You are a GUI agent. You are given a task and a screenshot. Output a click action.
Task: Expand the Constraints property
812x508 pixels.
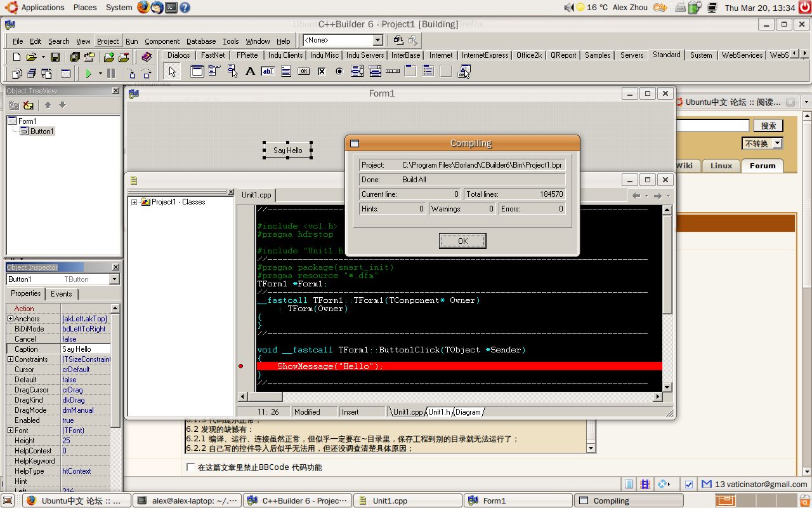(10, 359)
